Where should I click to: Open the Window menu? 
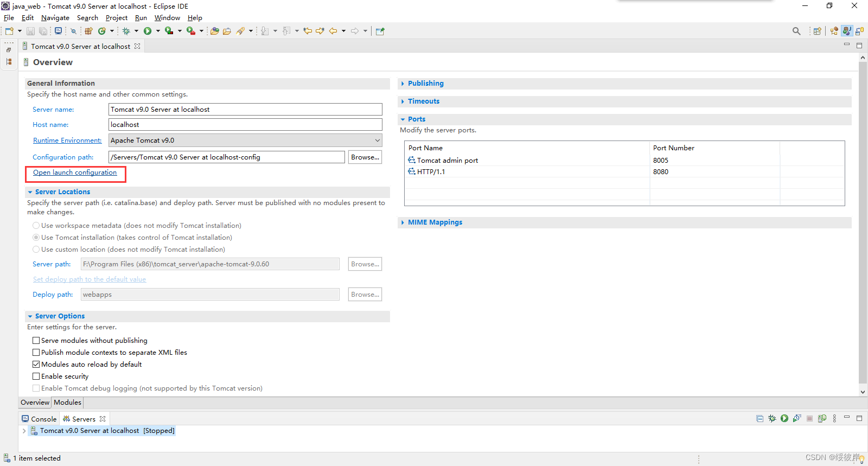click(167, 18)
